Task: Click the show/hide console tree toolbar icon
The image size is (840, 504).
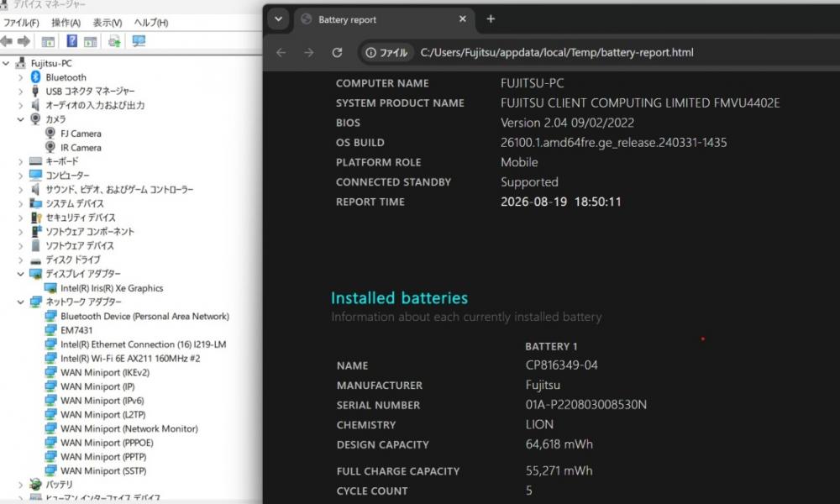Action: [48, 41]
